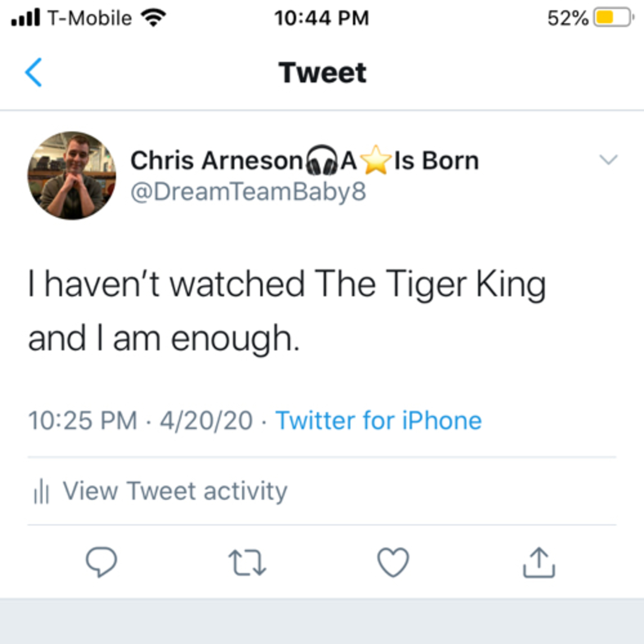Tap the tweet activity bar chart icon
This screenshot has height=644, width=644.
coord(41,491)
